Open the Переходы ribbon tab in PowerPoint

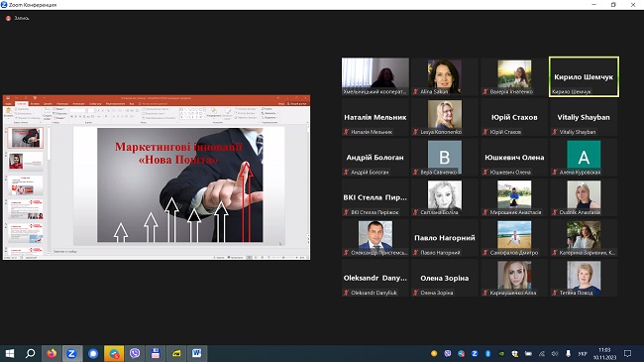tap(62, 104)
